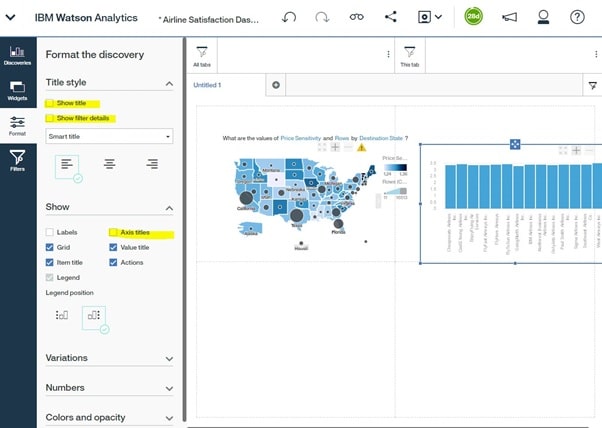Image resolution: width=602 pixels, height=428 pixels.
Task: Collapse the Show section
Action: click(x=169, y=208)
